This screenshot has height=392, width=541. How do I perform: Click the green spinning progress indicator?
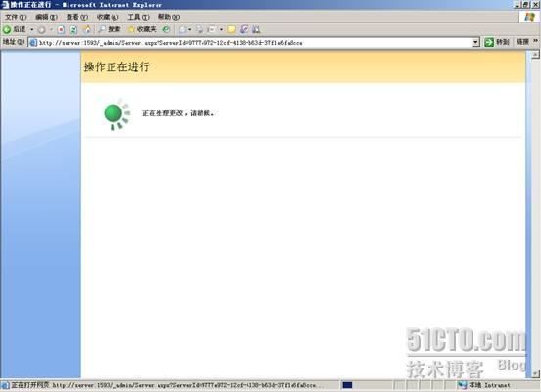click(116, 113)
